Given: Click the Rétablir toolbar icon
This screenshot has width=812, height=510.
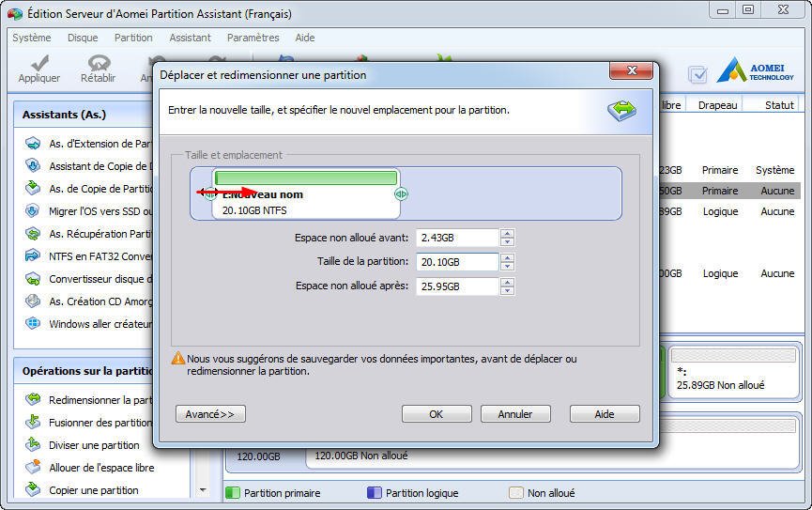Looking at the screenshot, I should 99,63.
